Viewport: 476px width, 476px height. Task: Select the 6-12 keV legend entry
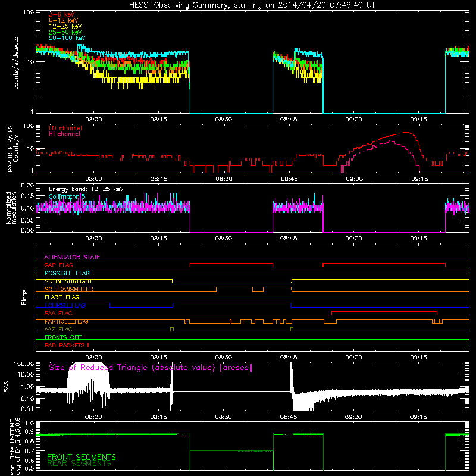coord(64,20)
